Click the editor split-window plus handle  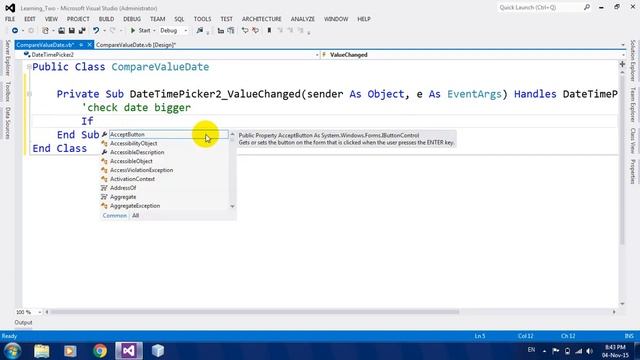(x=622, y=64)
